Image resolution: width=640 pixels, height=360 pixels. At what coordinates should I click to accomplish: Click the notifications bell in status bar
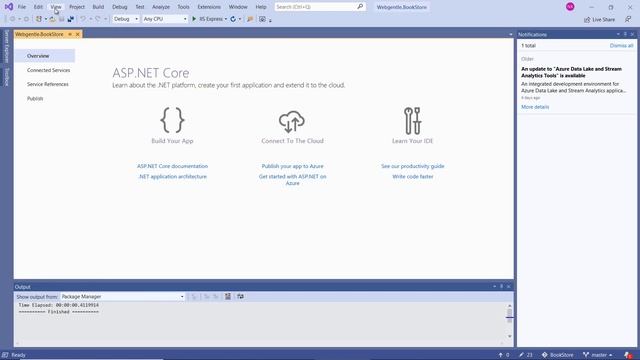(628, 355)
